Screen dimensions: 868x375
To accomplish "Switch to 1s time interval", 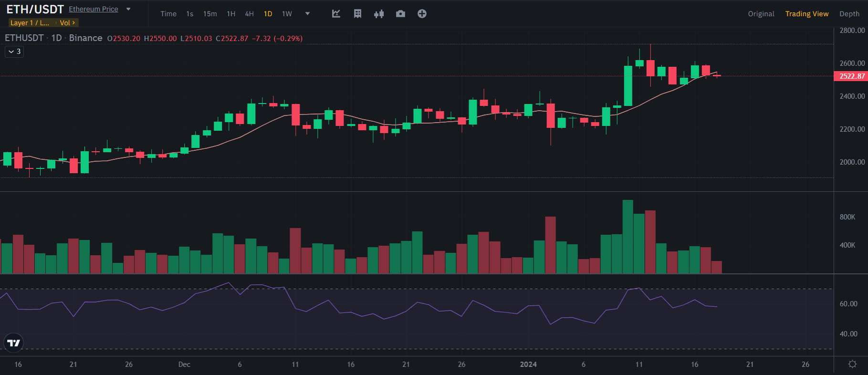I will (x=190, y=14).
